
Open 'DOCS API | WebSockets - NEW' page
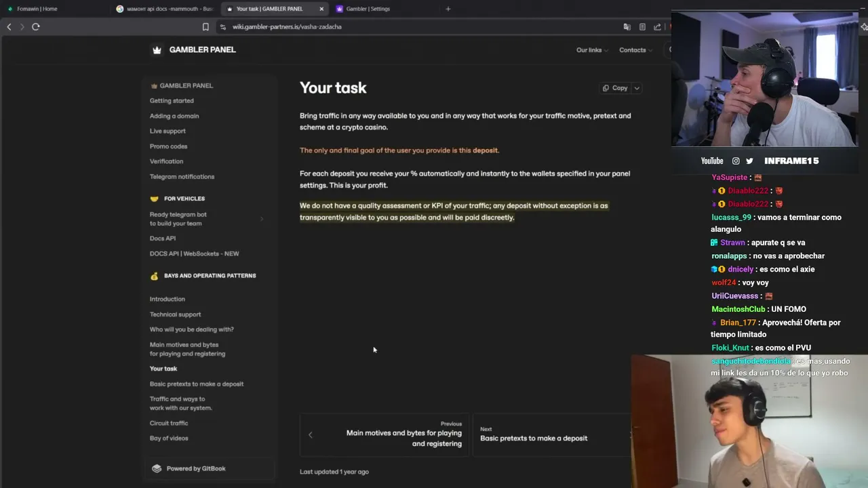pos(194,253)
